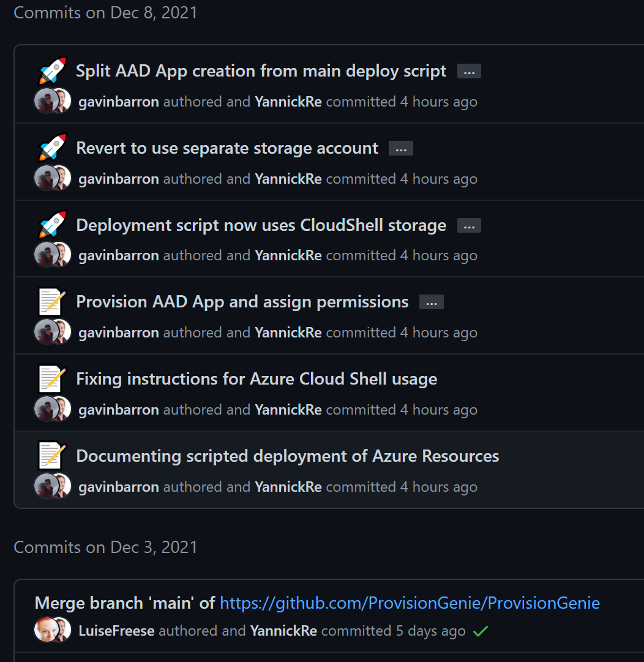Open commit 'Revert to use separate storage account'
This screenshot has height=662, width=644.
click(x=227, y=148)
